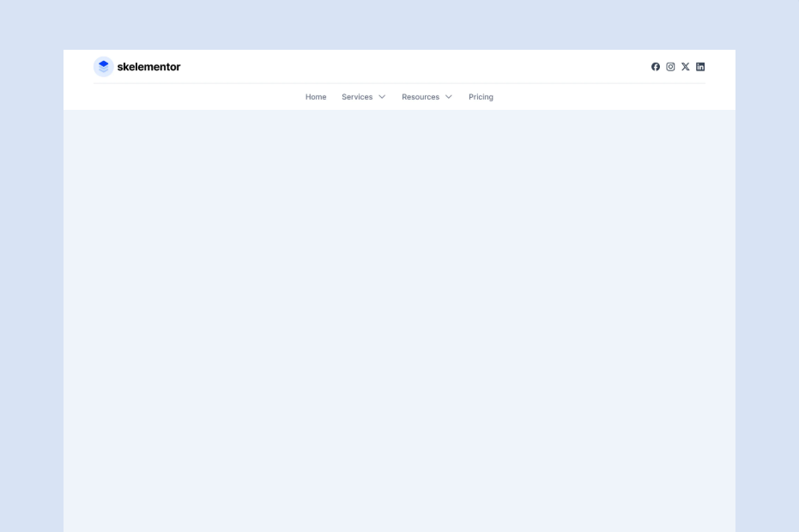The width and height of the screenshot is (799, 532).
Task: Click the downward arrow beside Services
Action: [382, 97]
